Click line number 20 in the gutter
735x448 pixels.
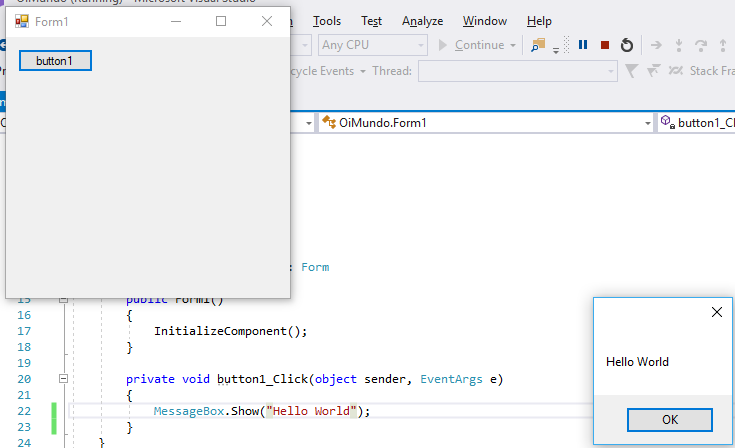[24, 379]
